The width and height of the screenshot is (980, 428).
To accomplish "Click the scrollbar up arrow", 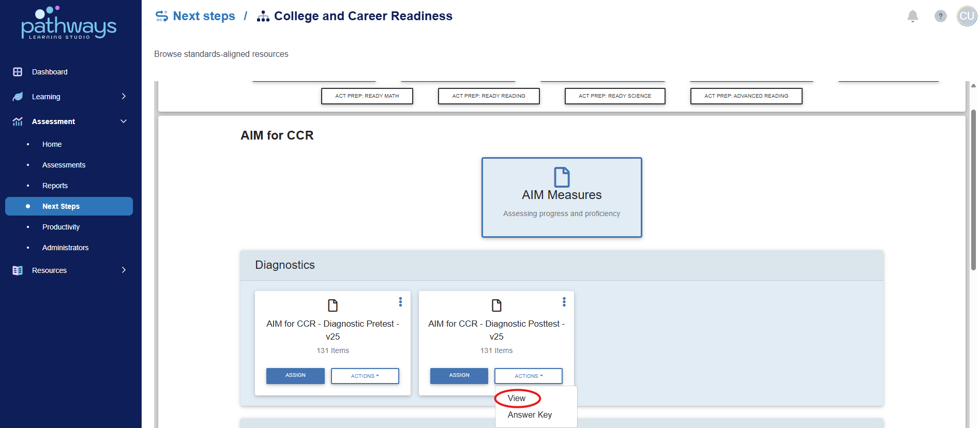I will pos(973,86).
